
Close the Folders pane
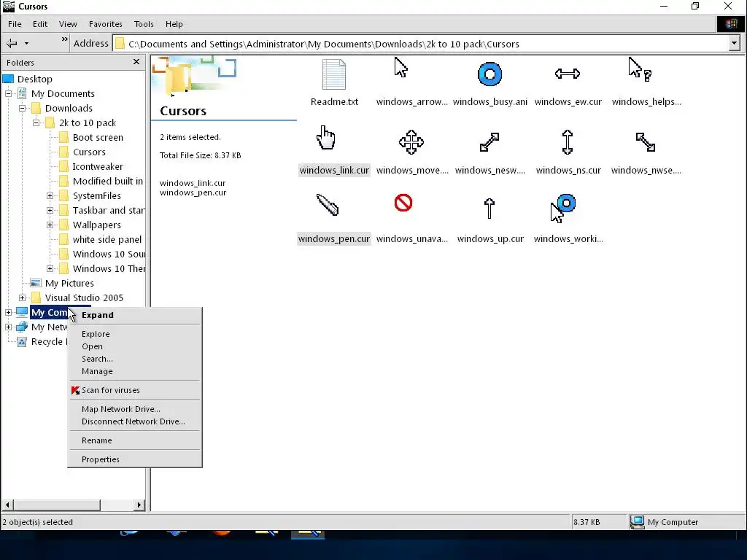pos(136,62)
